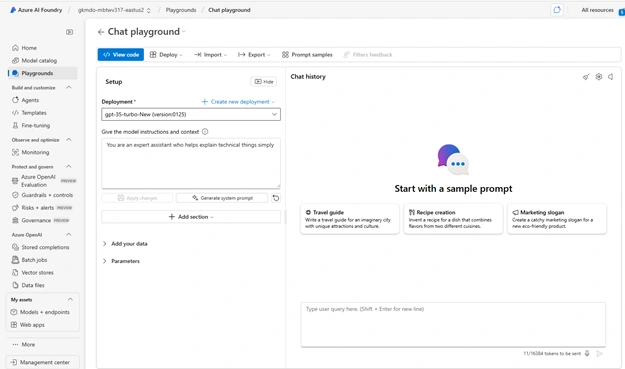625x369 pixels.
Task: Collapse the Build and customize section
Action: coord(69,87)
